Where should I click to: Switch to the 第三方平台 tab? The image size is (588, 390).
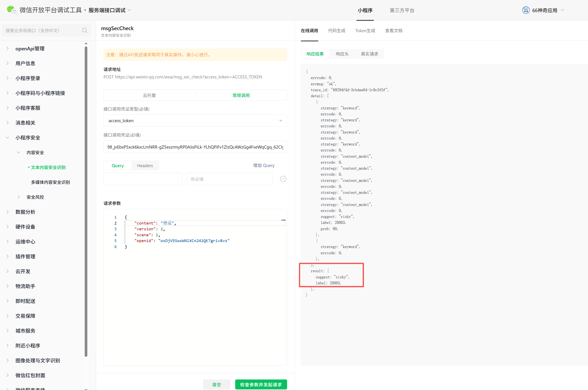(402, 10)
